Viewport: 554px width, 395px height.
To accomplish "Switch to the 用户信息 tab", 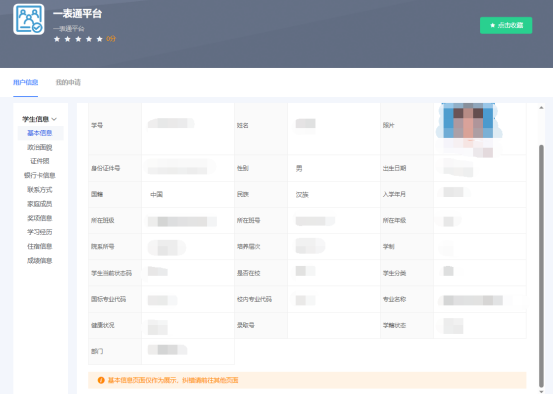I will 25,82.
